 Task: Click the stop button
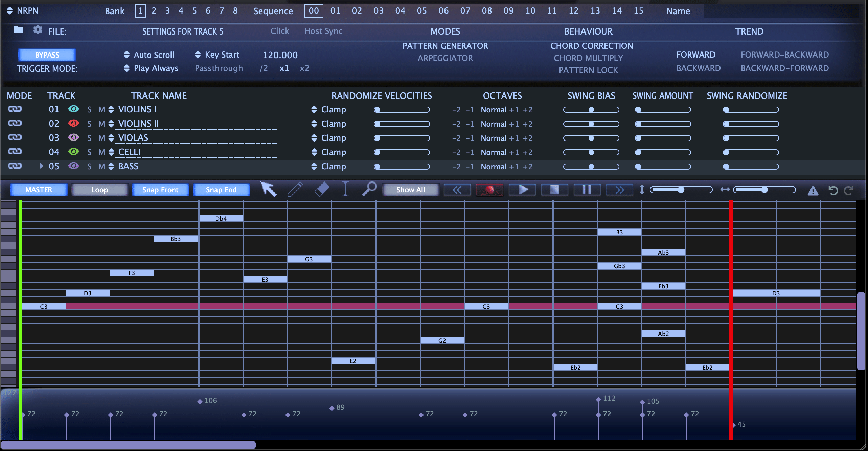point(555,190)
